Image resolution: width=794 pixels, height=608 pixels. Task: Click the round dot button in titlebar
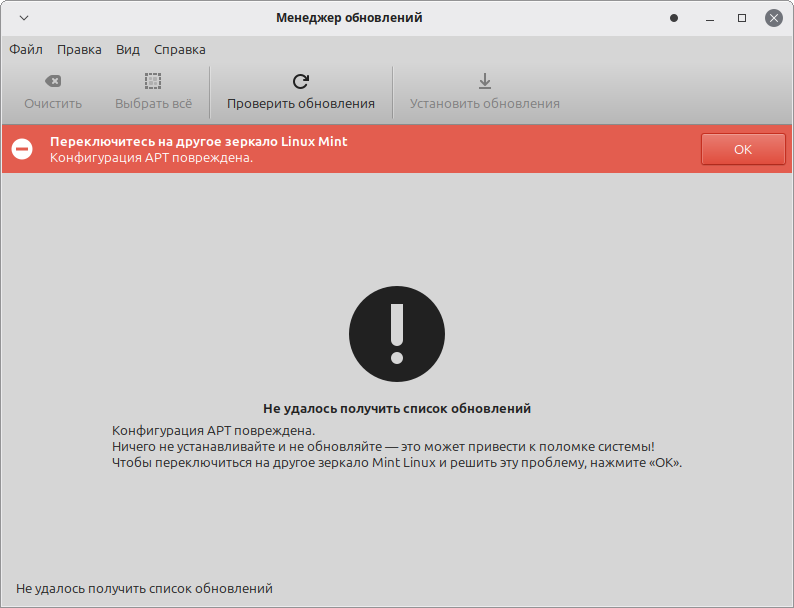[673, 18]
